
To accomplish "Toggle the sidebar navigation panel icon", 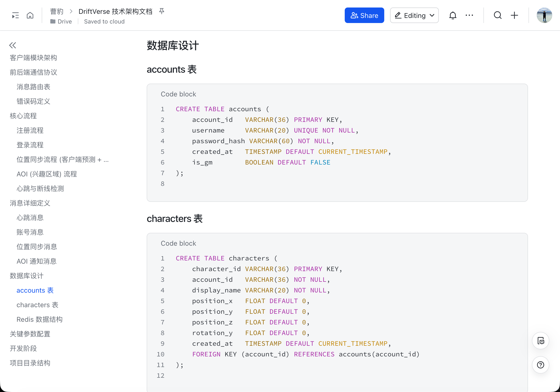I will pyautogui.click(x=15, y=15).
